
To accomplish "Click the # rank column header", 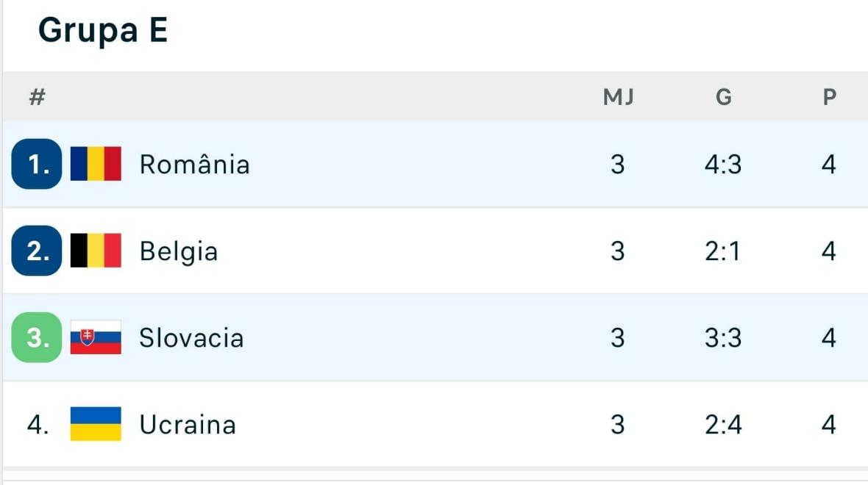I will tap(37, 97).
